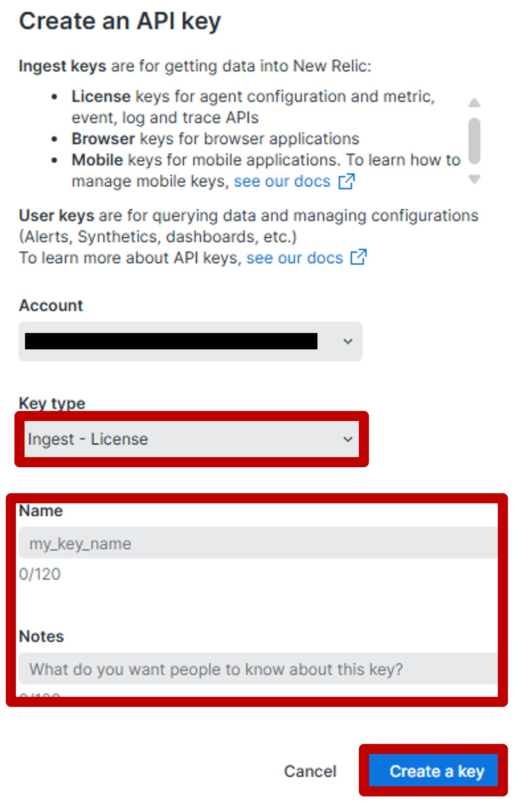532x806 pixels.
Task: Click the scrollbar down arrow
Action: 474,179
